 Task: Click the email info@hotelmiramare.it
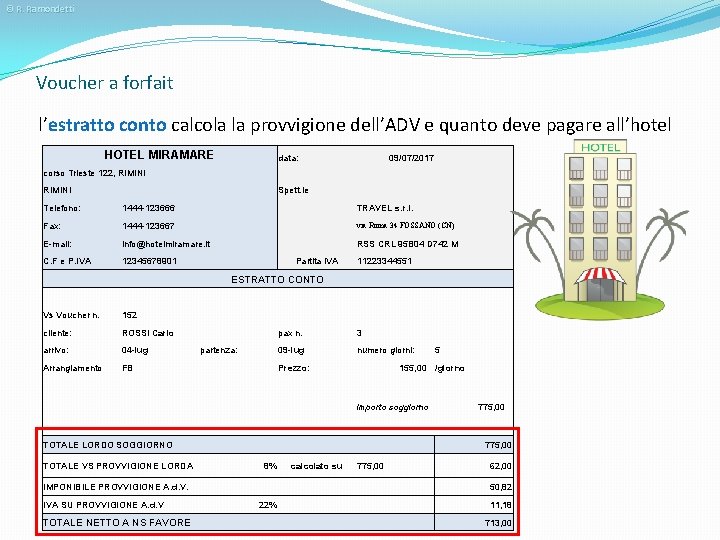coord(166,244)
